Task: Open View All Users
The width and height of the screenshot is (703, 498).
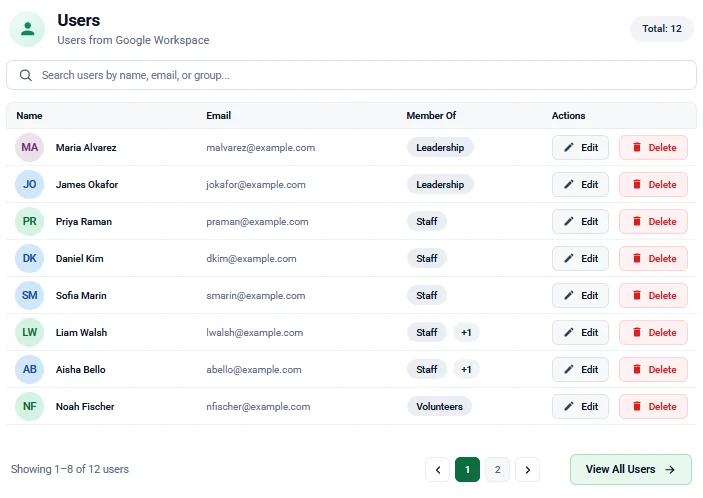Action: [x=631, y=469]
